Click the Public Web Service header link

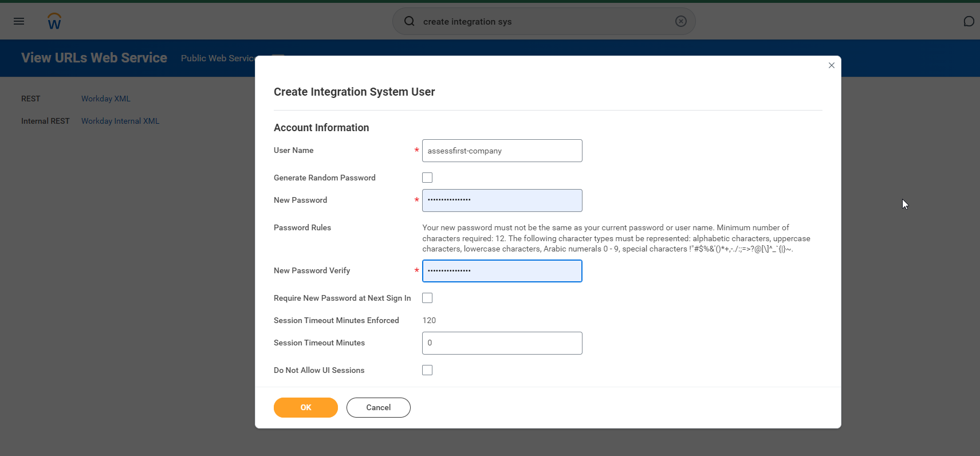(x=217, y=58)
